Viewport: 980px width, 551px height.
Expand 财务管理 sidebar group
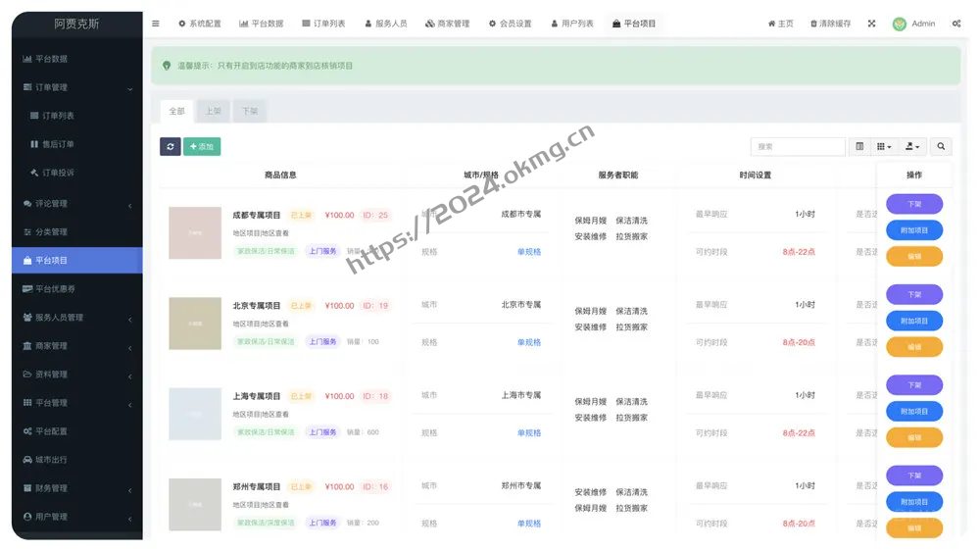tap(76, 488)
